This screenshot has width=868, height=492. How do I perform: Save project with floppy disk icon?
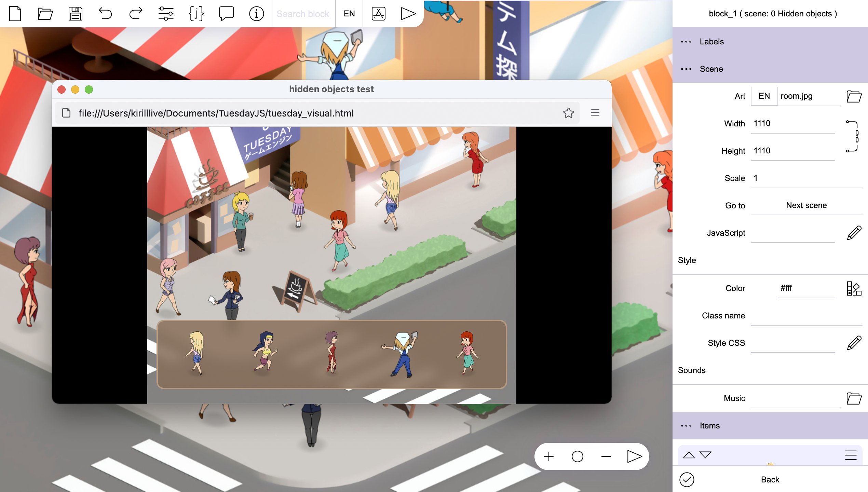[x=75, y=14]
